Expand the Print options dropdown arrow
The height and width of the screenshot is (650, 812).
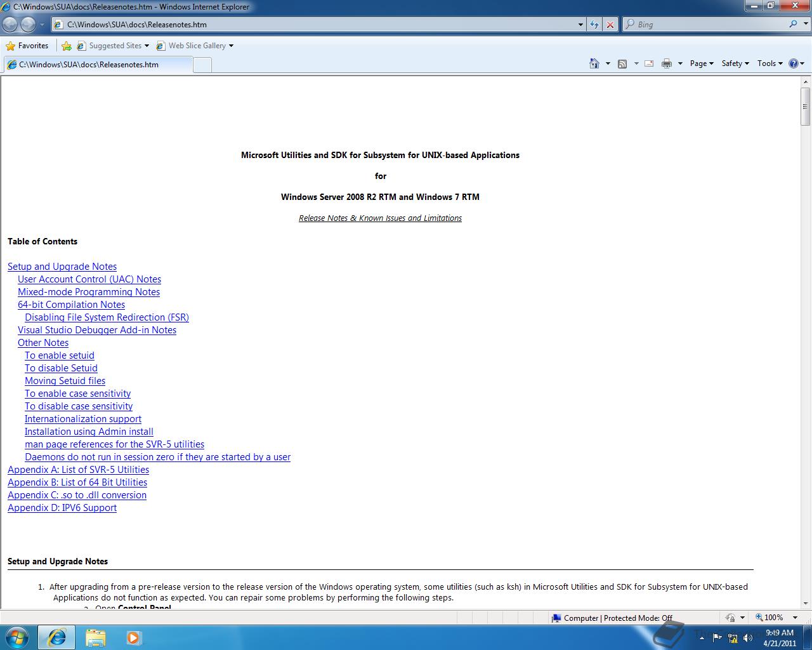[680, 63]
